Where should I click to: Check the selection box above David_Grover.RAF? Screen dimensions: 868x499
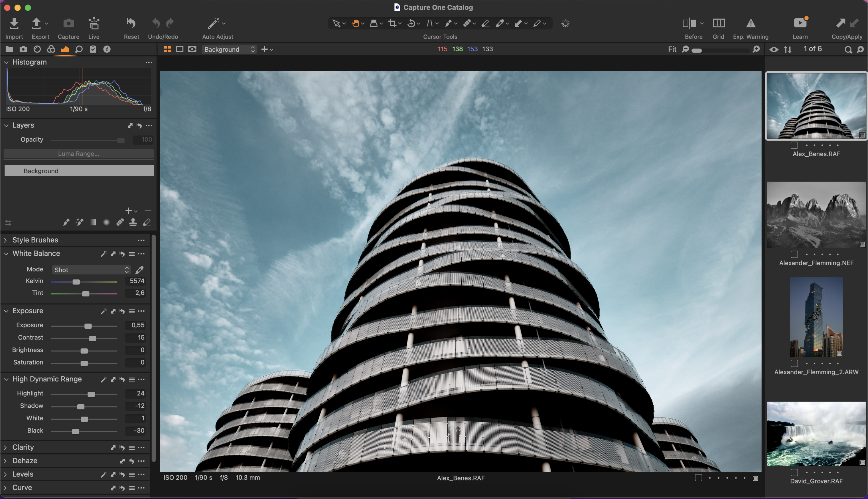coord(794,472)
